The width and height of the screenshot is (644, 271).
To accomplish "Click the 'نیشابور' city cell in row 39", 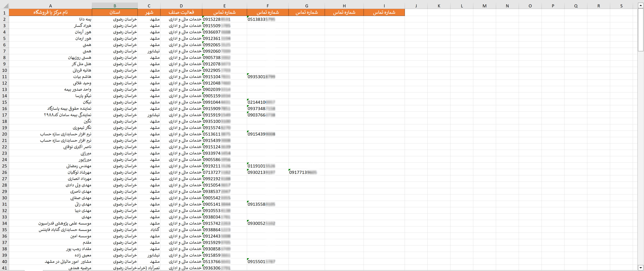I will pyautogui.click(x=149, y=255).
